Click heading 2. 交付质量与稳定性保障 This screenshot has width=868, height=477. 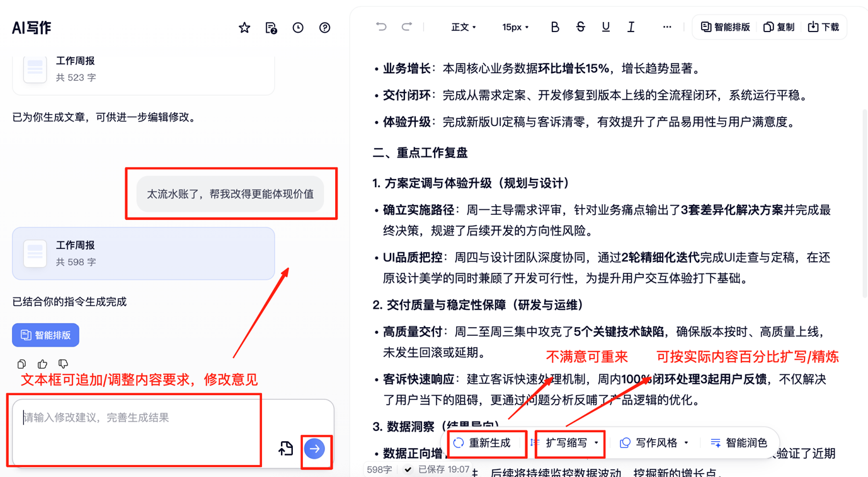click(x=481, y=305)
